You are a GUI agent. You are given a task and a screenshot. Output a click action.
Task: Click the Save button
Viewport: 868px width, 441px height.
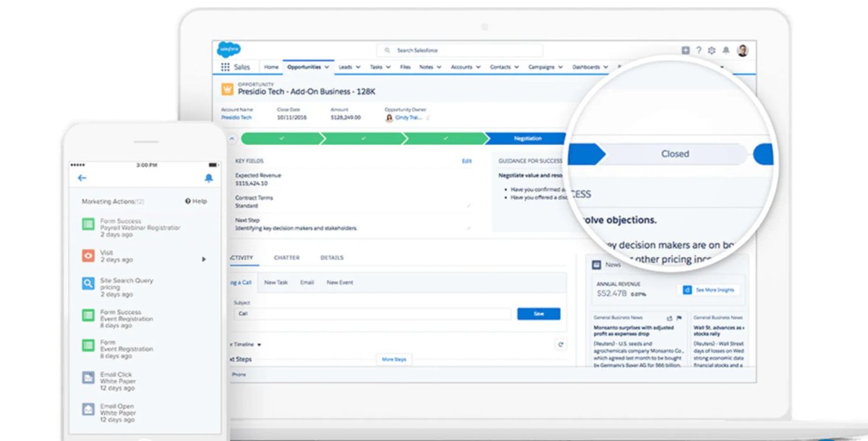pos(538,314)
